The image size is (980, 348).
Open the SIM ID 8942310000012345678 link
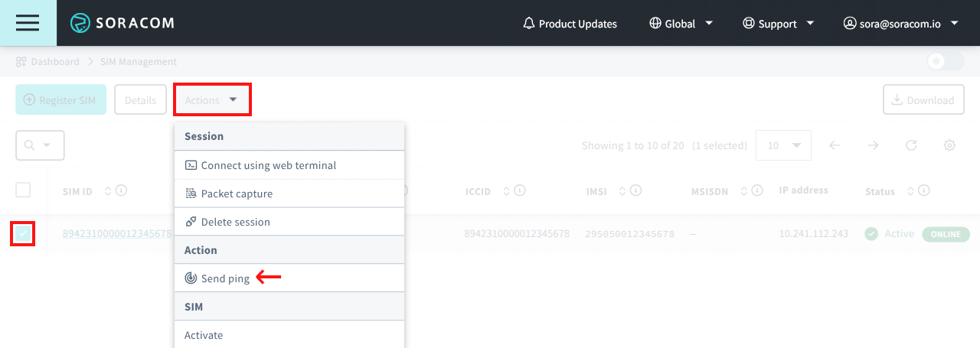[116, 234]
